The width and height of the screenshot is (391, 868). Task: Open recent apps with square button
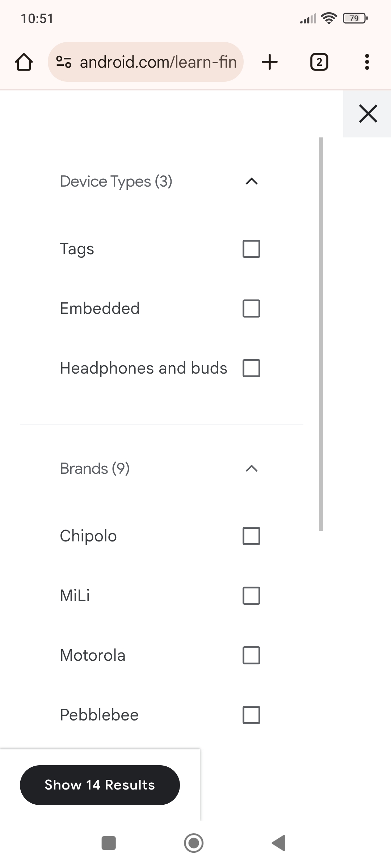109,843
